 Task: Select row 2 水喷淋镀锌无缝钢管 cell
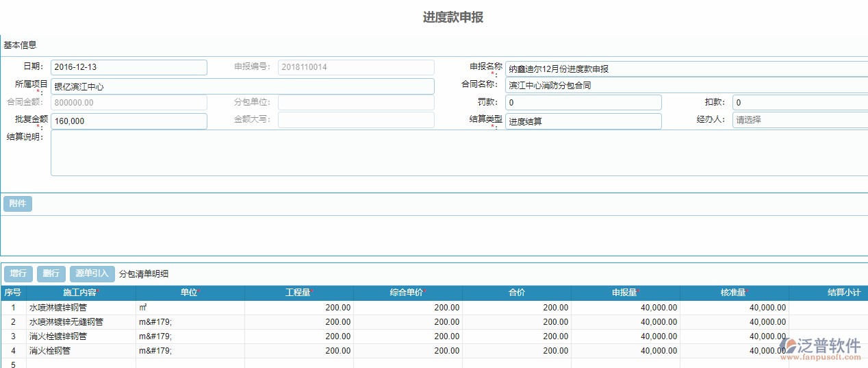point(81,322)
